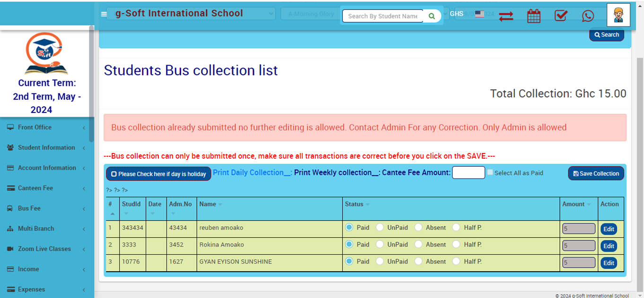Check Select All as Paid checkbox
The height and width of the screenshot is (298, 644).
490,172
